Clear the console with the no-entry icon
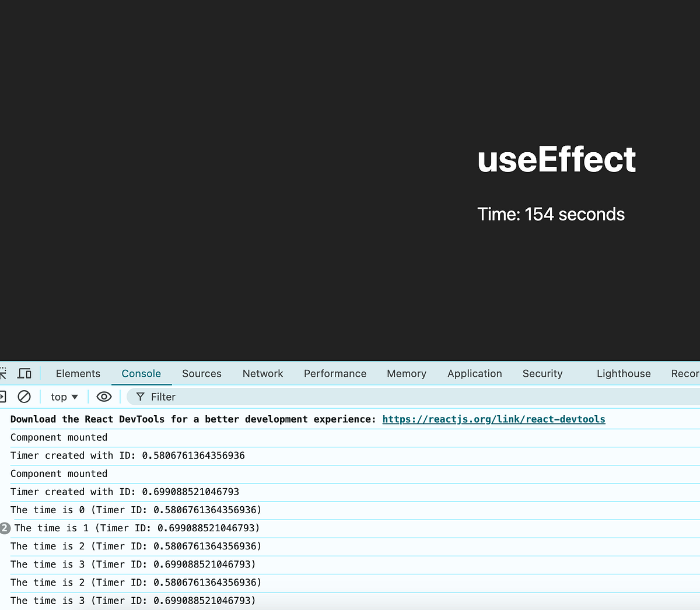700x610 pixels. point(24,397)
